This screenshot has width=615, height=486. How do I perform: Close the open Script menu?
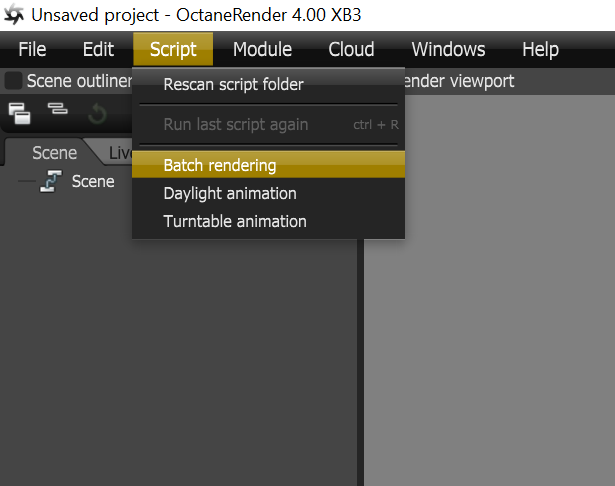coord(173,49)
